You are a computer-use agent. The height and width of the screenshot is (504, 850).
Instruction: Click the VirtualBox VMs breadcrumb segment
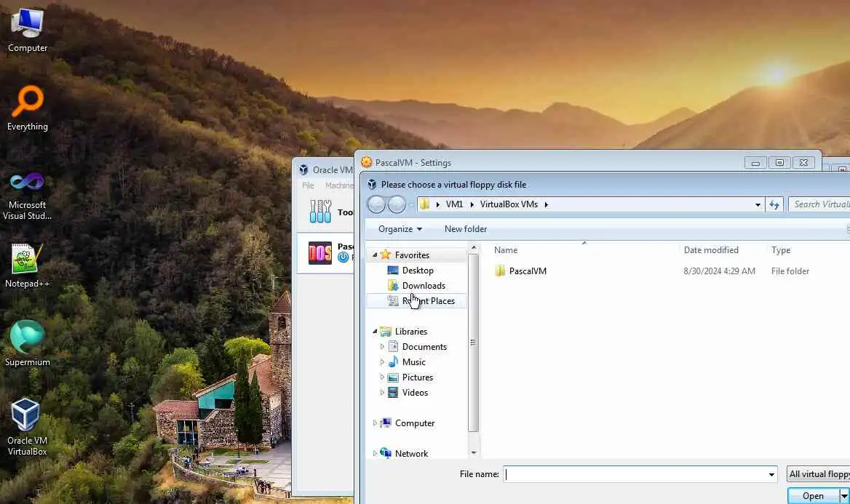pyautogui.click(x=509, y=204)
